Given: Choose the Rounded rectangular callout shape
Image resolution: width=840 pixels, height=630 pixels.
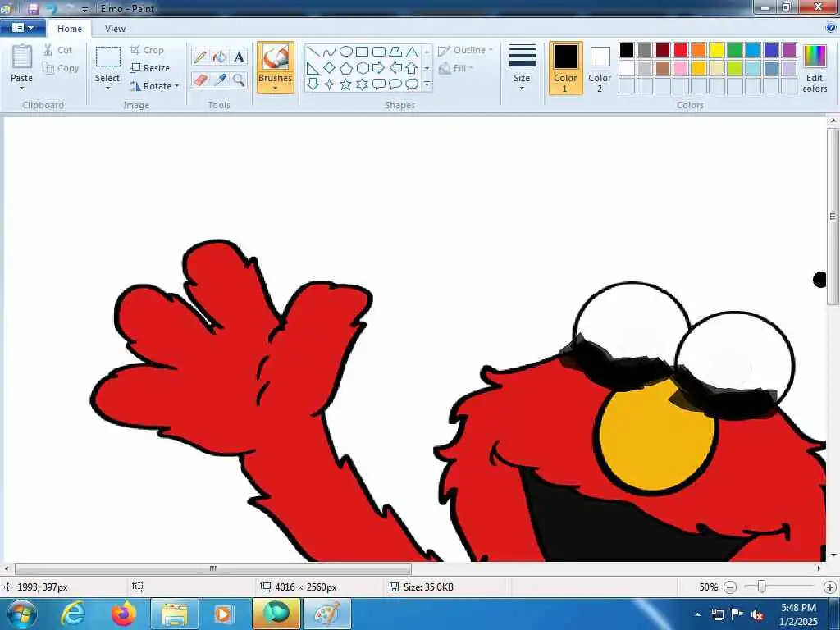Looking at the screenshot, I should (379, 84).
